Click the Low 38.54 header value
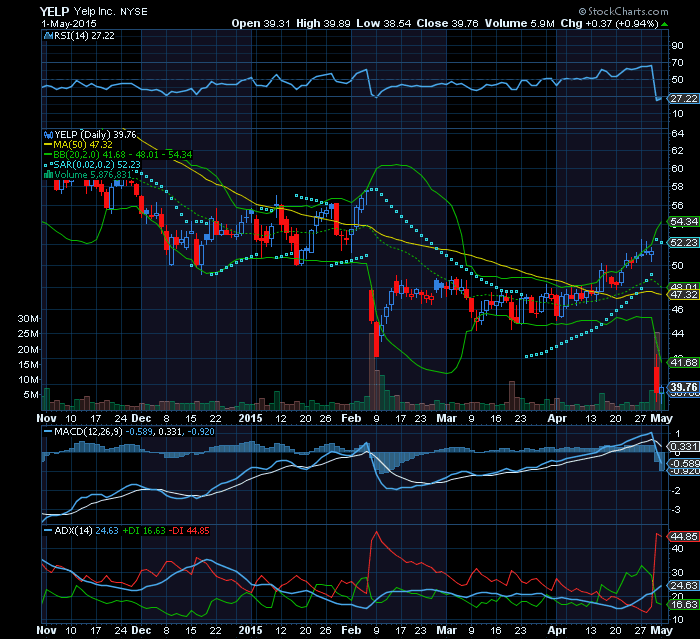Viewport: 700px width, 639px height. coord(383,23)
